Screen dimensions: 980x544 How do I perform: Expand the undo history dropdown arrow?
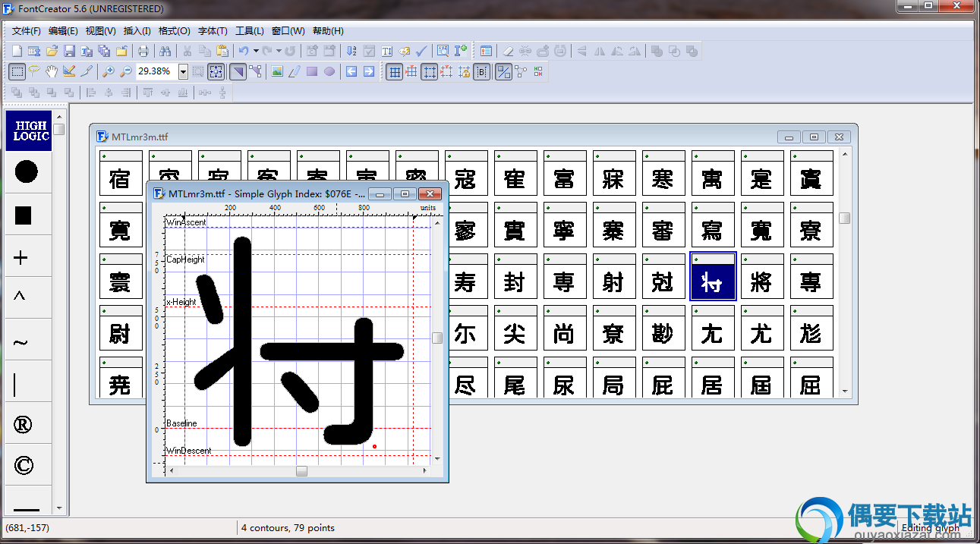(256, 51)
